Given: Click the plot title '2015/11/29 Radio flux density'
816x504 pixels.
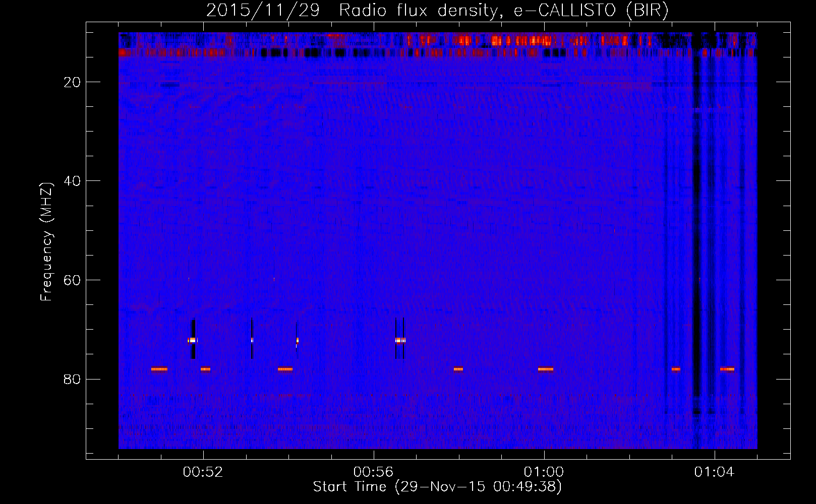Looking at the screenshot, I should point(437,11).
